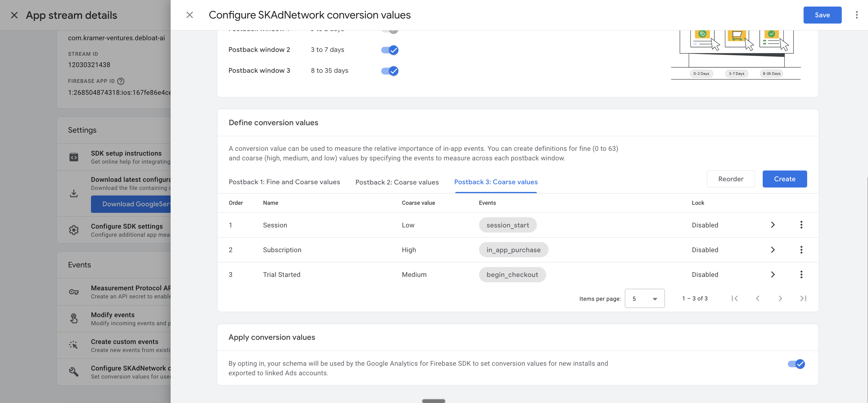The height and width of the screenshot is (403, 868).
Task: Click the begin_checkout event chip
Action: pos(512,275)
